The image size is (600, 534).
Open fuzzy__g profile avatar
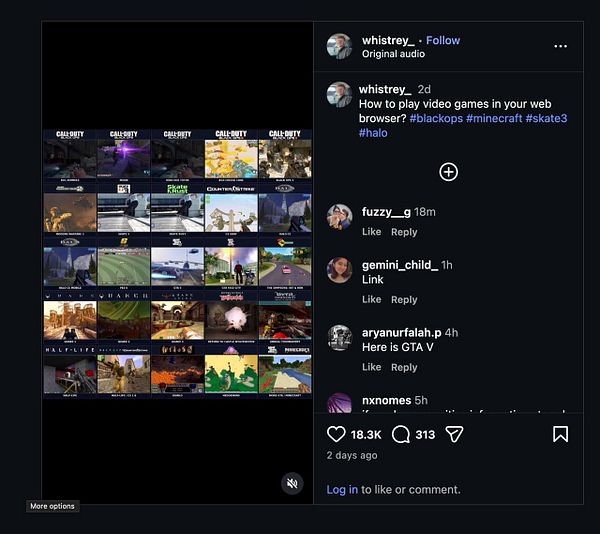point(339,217)
